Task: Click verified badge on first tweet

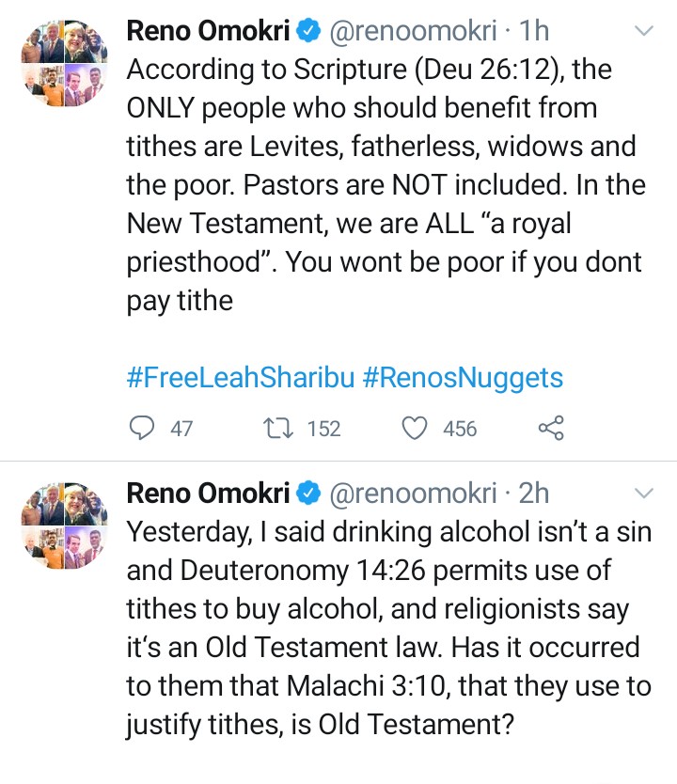Action: (307, 31)
